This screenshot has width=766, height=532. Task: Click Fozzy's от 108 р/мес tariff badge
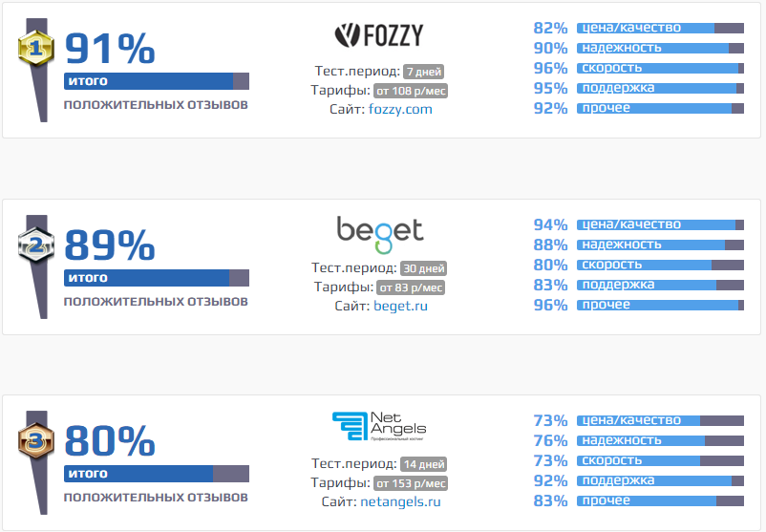click(411, 91)
